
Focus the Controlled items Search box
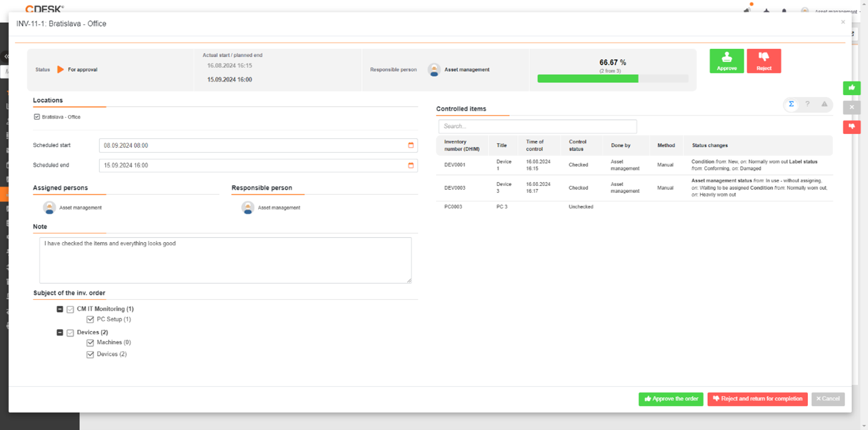click(x=537, y=126)
